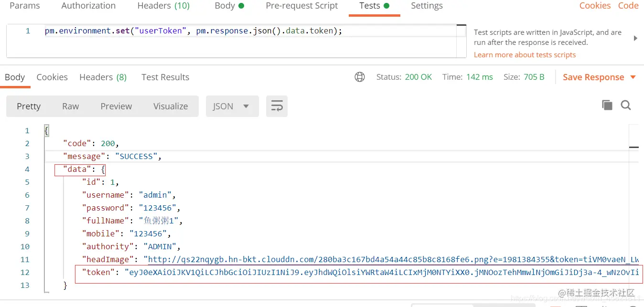Switch to Raw view

(70, 106)
